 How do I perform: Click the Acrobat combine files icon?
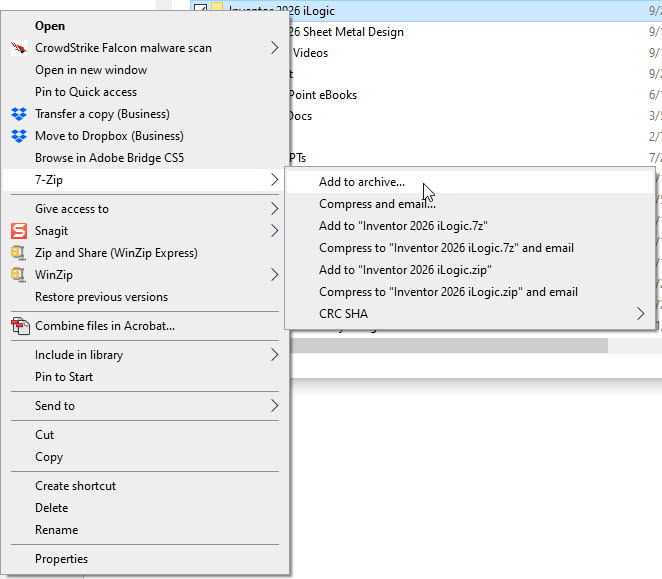tap(20, 326)
